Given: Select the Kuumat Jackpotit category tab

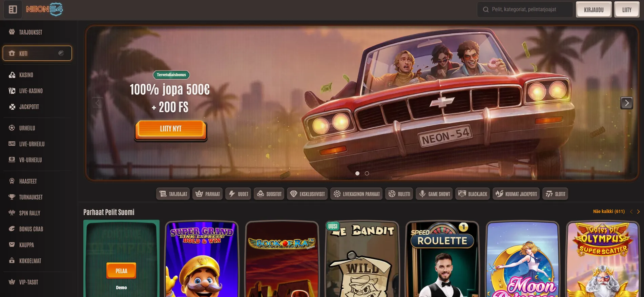Looking at the screenshot, I should coord(516,194).
